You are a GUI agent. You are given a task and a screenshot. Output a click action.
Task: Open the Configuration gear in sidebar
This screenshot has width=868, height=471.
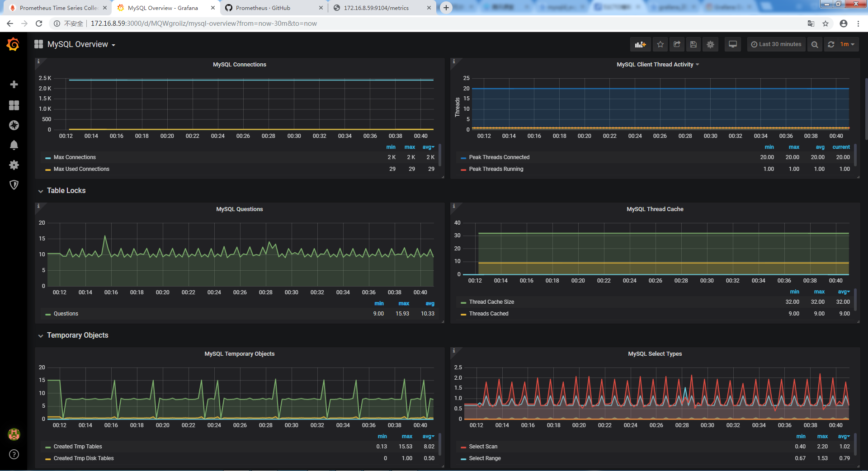[14, 165]
